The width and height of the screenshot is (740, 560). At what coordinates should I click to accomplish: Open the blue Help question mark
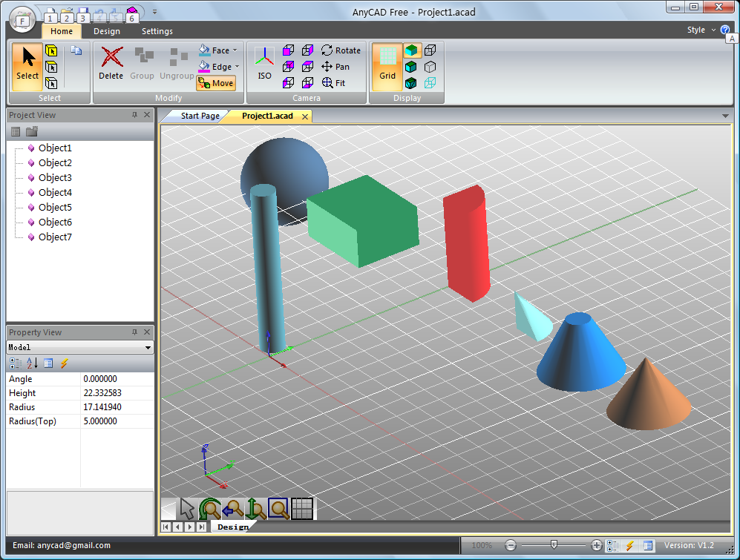click(x=725, y=30)
